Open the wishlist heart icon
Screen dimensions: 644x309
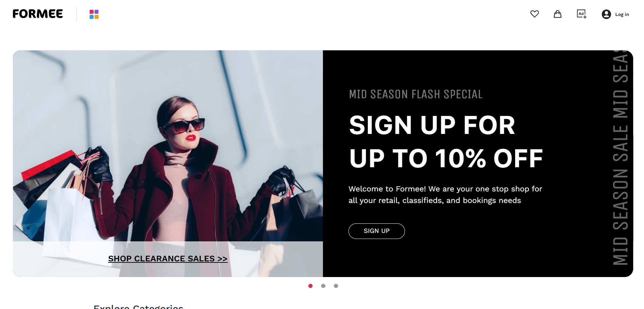534,14
